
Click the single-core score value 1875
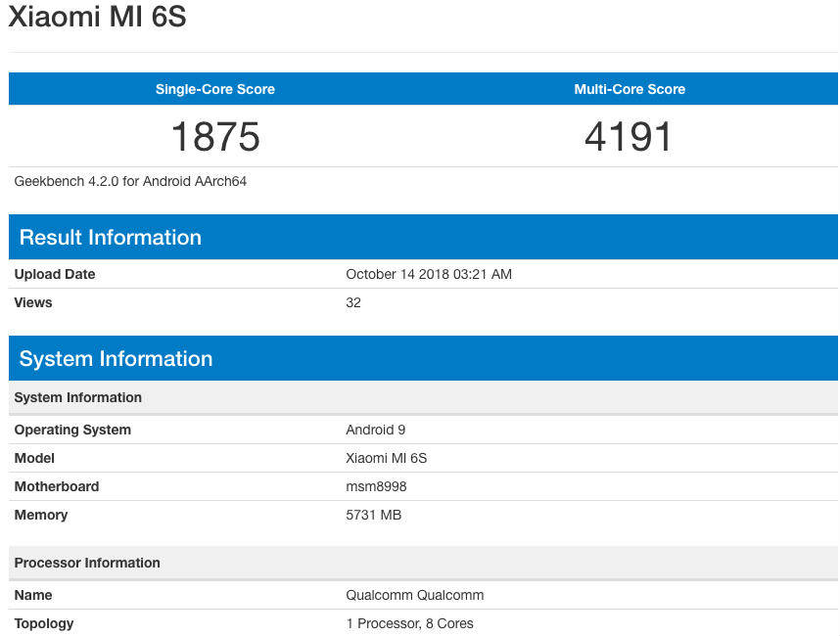215,136
